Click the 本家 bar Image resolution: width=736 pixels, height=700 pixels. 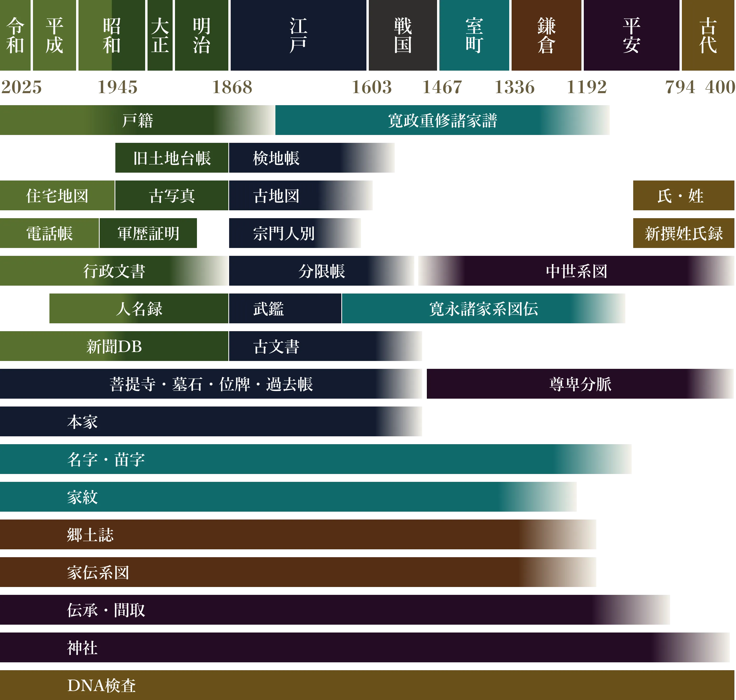point(211,422)
